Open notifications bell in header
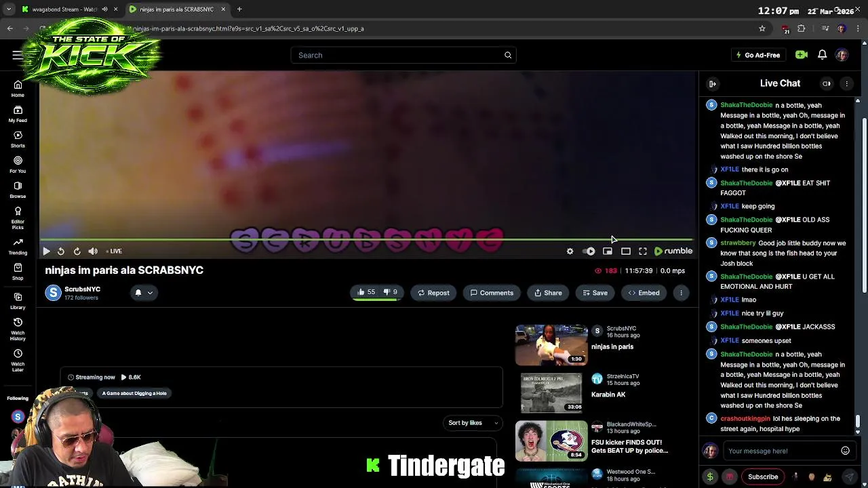 (822, 55)
